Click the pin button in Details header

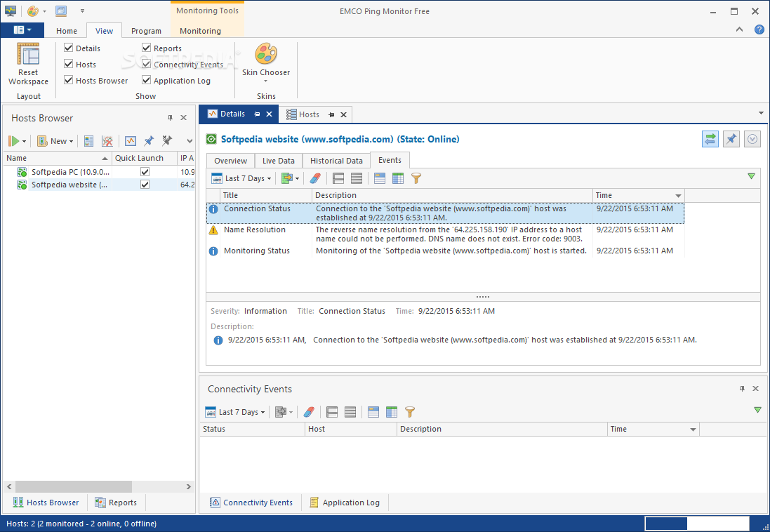[x=731, y=139]
